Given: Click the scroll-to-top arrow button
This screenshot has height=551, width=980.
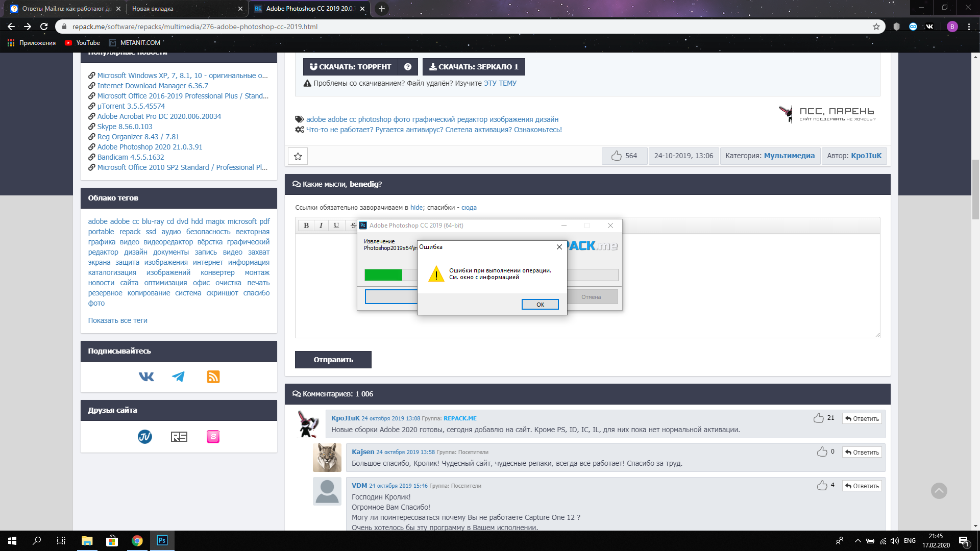Looking at the screenshot, I should (939, 491).
